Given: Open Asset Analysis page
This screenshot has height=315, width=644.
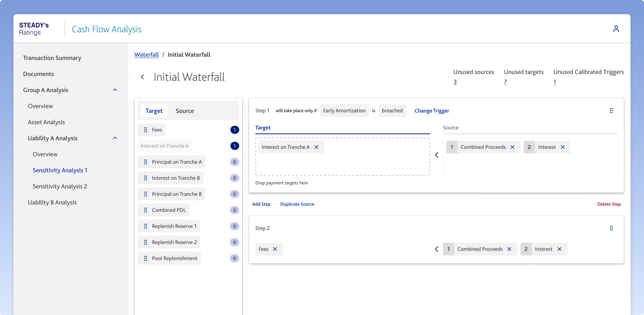Looking at the screenshot, I should 46,122.
